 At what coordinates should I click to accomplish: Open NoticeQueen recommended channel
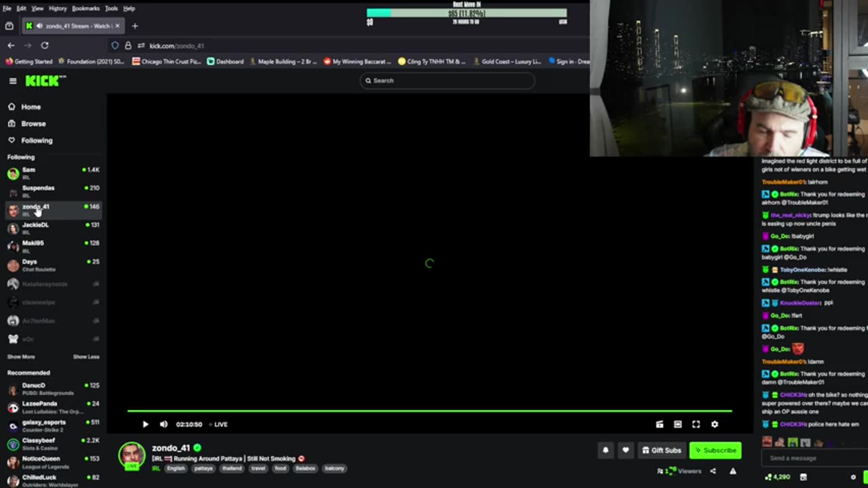53,462
